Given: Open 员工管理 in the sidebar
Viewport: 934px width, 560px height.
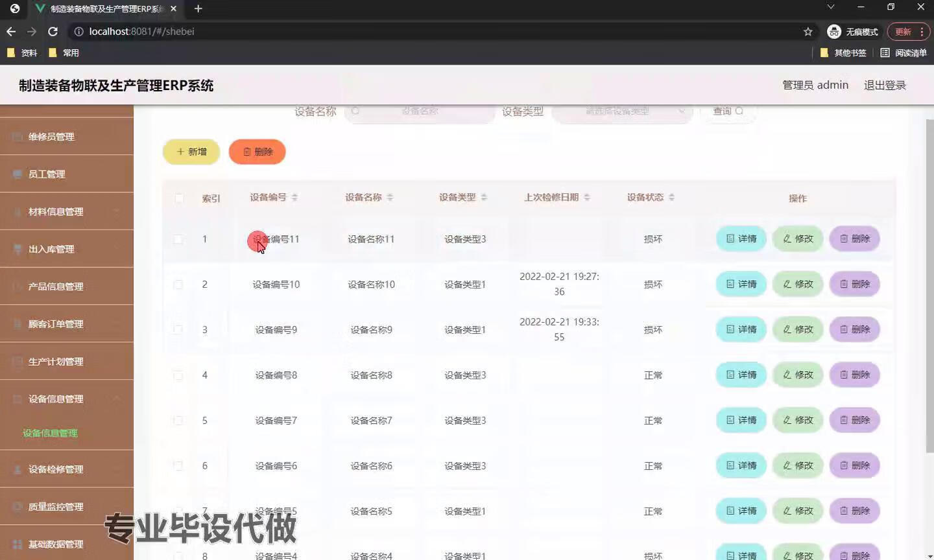Looking at the screenshot, I should [67, 174].
